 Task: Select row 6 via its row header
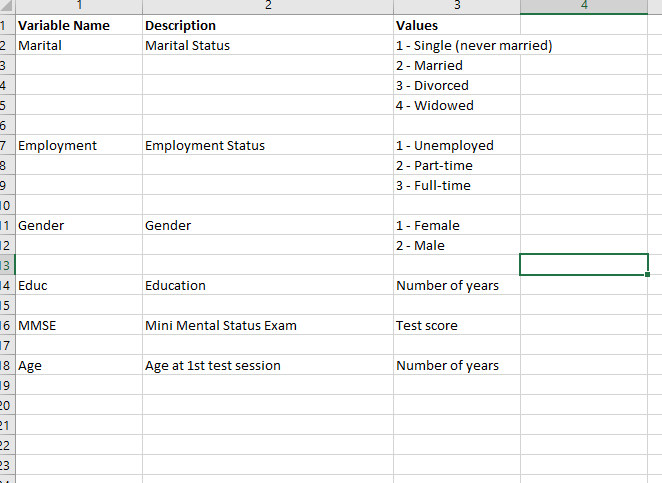pyautogui.click(x=7, y=125)
